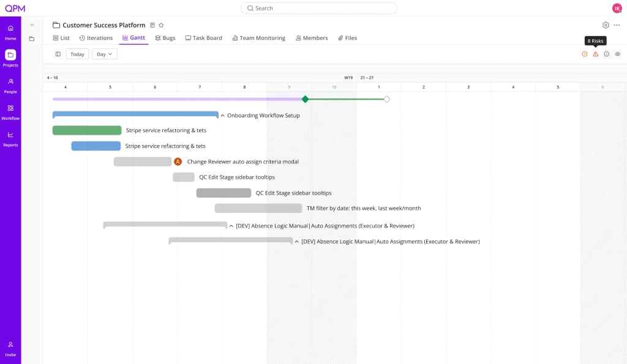Open the Projects sidebar section
627x364 pixels.
[x=10, y=58]
